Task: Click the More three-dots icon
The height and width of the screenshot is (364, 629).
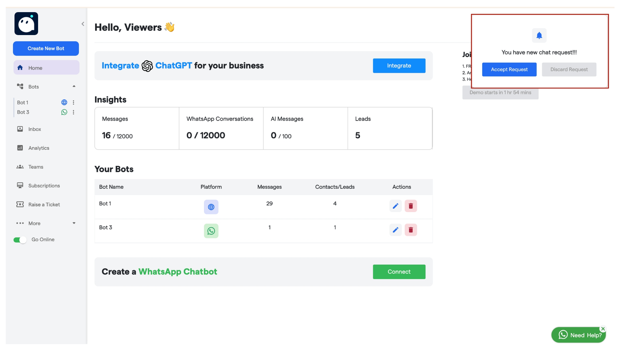Action: pos(20,223)
